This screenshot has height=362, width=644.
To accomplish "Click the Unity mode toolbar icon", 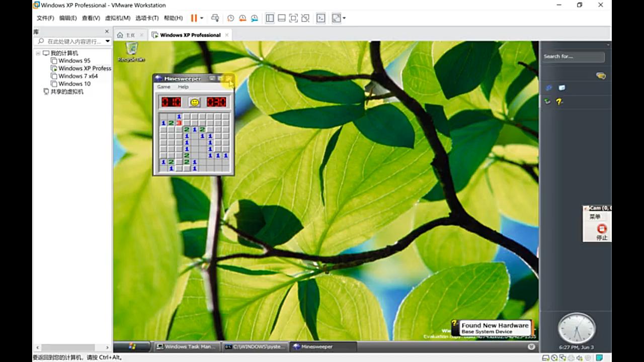I will coord(305,18).
